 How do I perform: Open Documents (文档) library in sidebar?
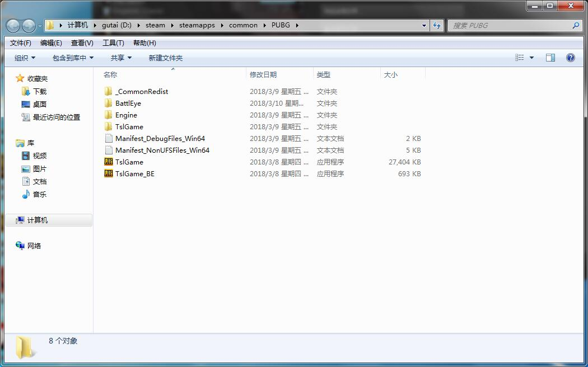tap(35, 182)
